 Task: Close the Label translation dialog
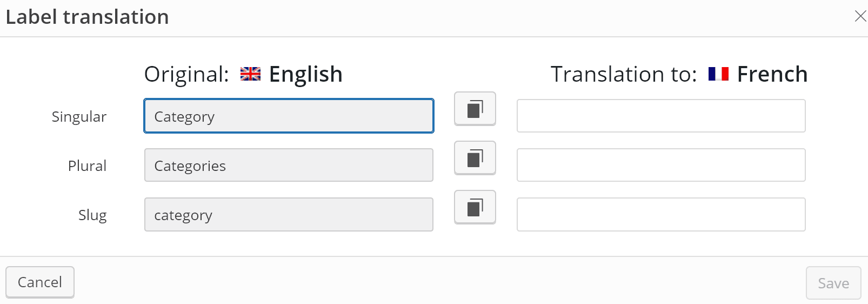tap(860, 16)
